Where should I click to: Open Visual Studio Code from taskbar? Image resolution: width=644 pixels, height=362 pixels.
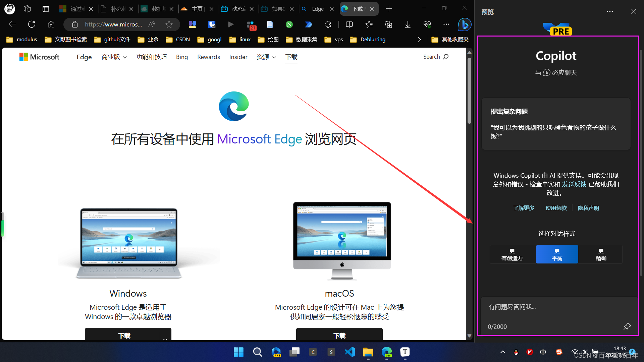350,352
